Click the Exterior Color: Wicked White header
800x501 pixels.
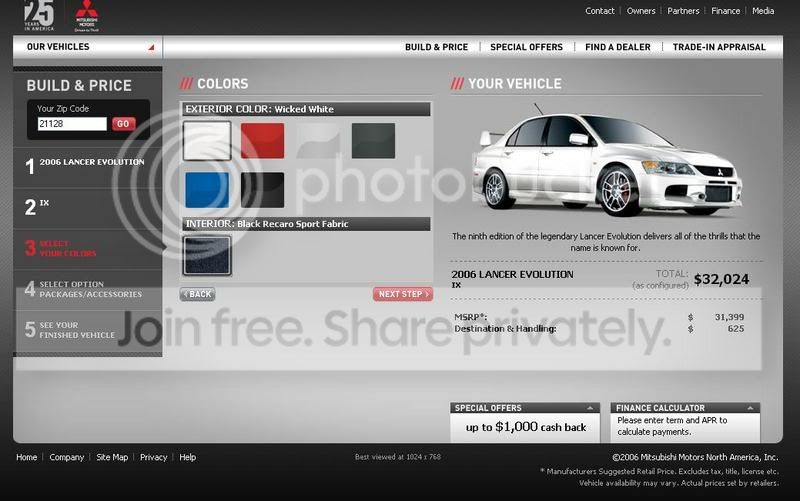coord(306,109)
